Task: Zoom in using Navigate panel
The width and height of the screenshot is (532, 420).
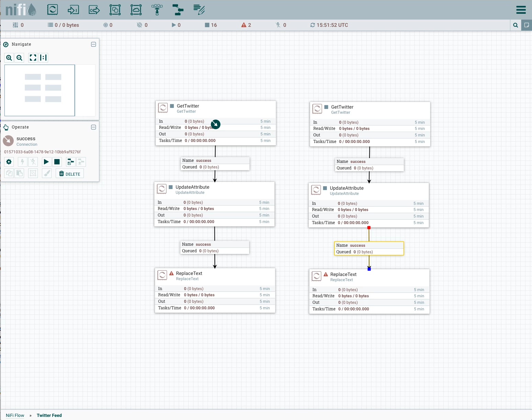Action: (x=9, y=58)
